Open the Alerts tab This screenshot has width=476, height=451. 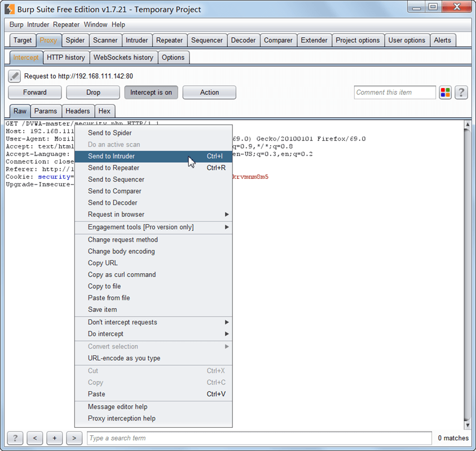coord(442,40)
